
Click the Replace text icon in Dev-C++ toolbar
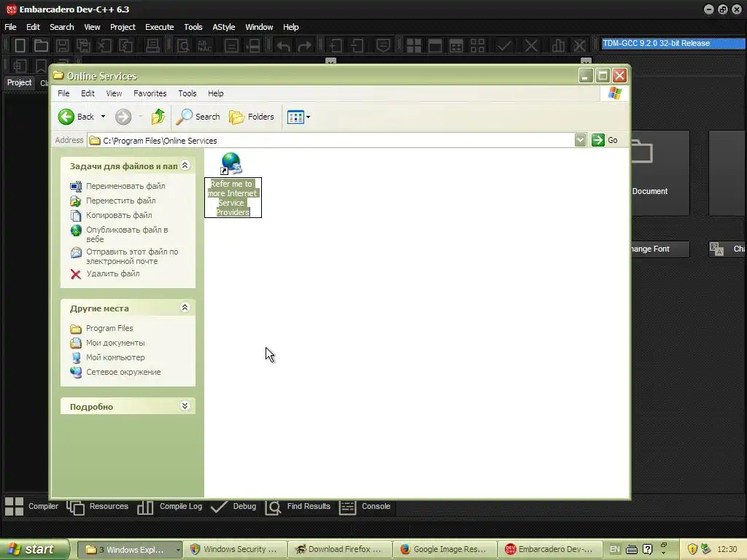(x=205, y=46)
